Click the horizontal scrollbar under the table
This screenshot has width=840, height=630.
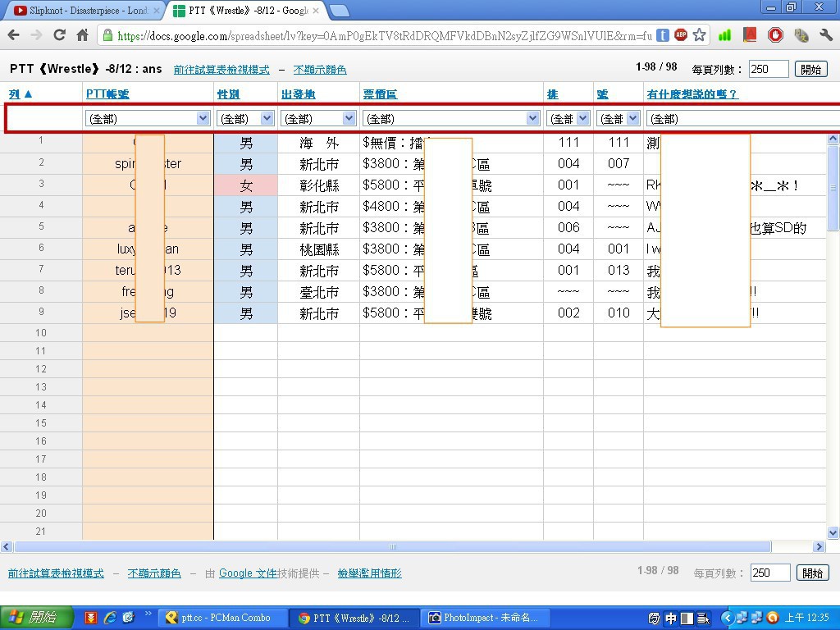[x=392, y=547]
